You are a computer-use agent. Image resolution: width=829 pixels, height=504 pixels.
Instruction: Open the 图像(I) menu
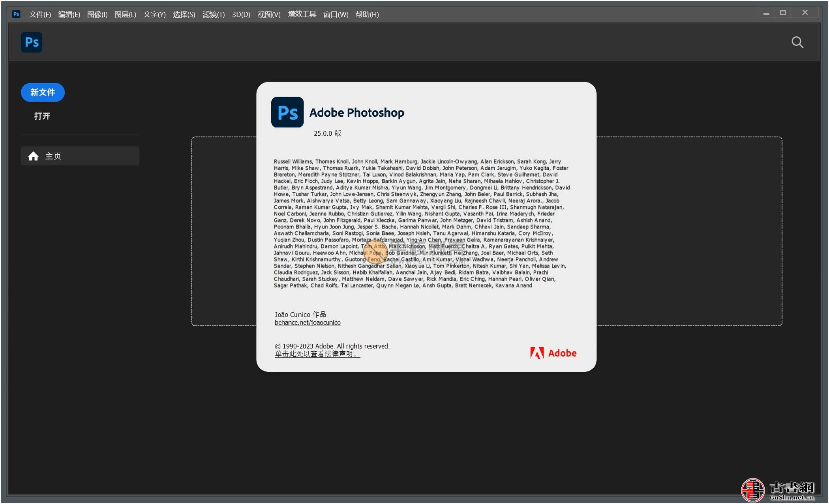tap(97, 15)
